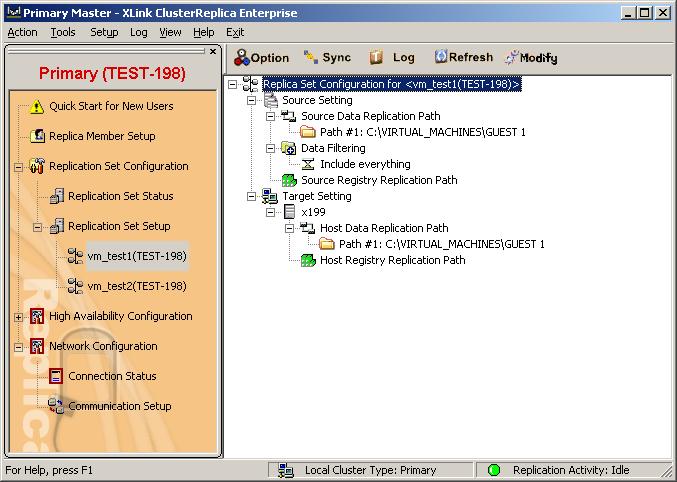Collapse the Source Setting tree node
Image resolution: width=677 pixels, height=482 pixels.
pyautogui.click(x=252, y=100)
